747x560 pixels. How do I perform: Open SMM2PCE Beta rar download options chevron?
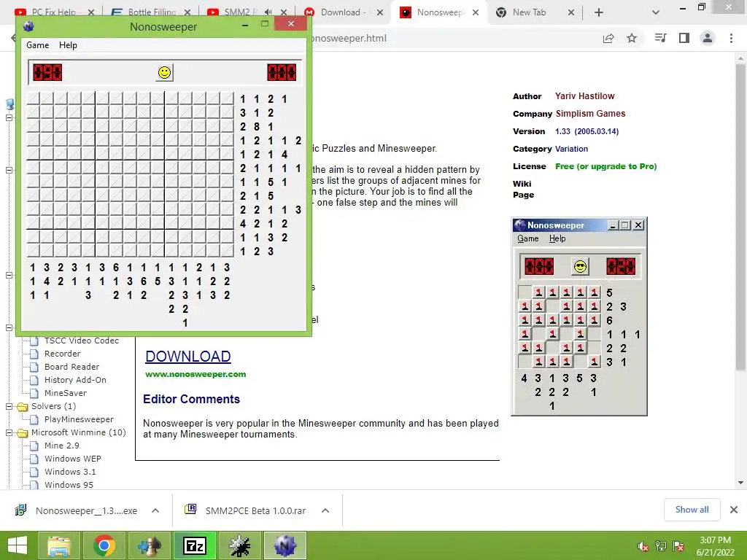point(325,510)
